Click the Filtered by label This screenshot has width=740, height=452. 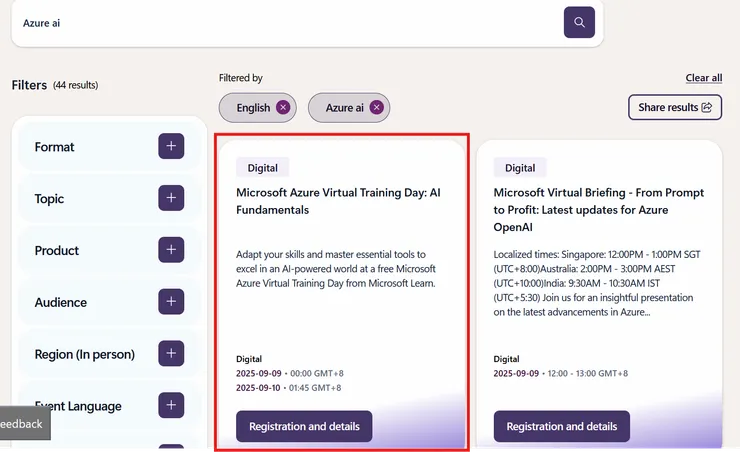[241, 78]
